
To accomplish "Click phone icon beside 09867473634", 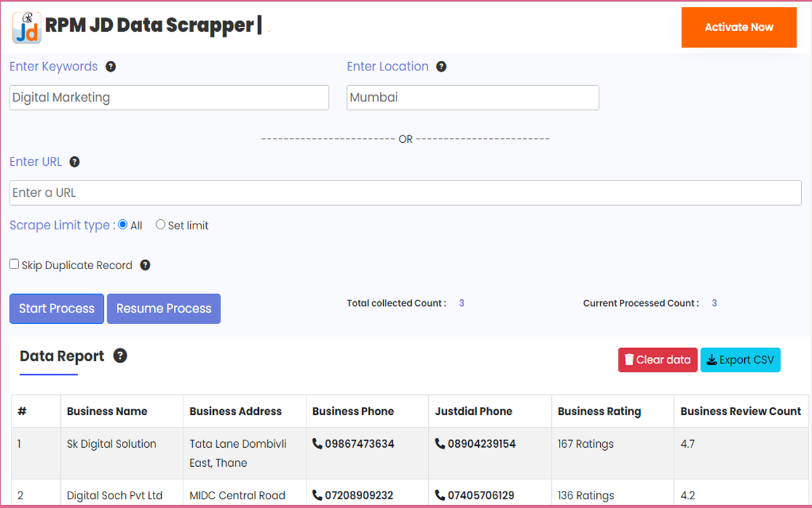I will tap(317, 444).
